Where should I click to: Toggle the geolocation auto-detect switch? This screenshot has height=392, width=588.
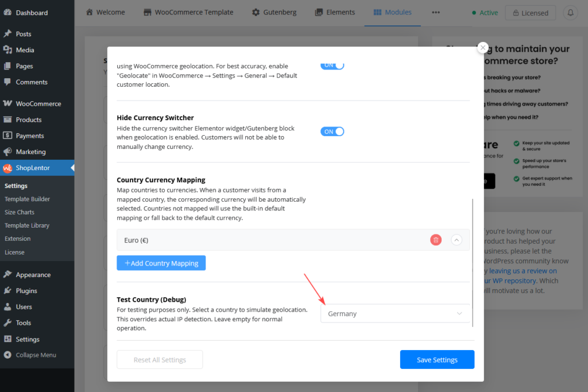[x=332, y=65]
